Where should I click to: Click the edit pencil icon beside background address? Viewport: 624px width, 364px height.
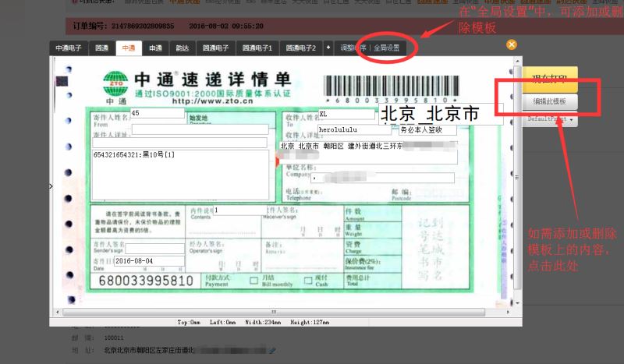pyautogui.click(x=272, y=351)
